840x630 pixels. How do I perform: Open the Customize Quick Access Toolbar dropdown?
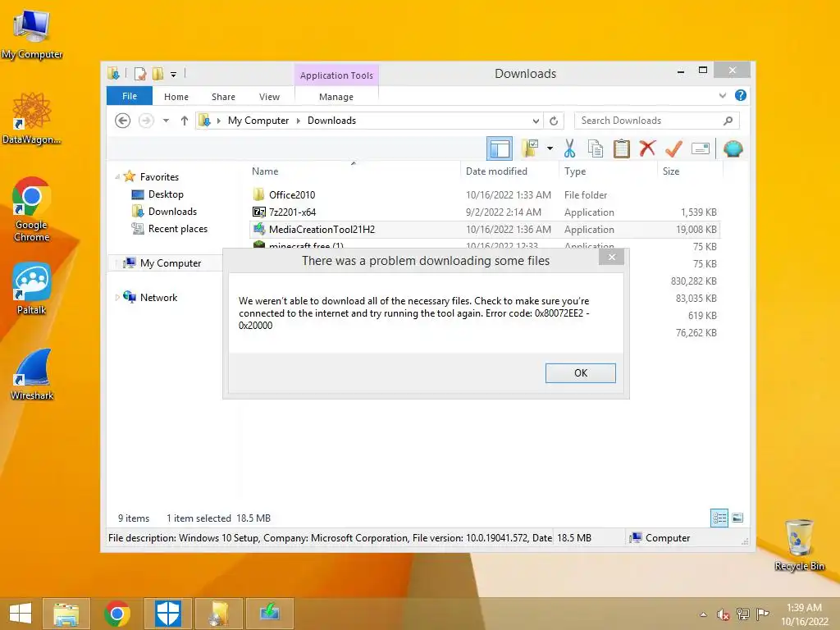(174, 74)
